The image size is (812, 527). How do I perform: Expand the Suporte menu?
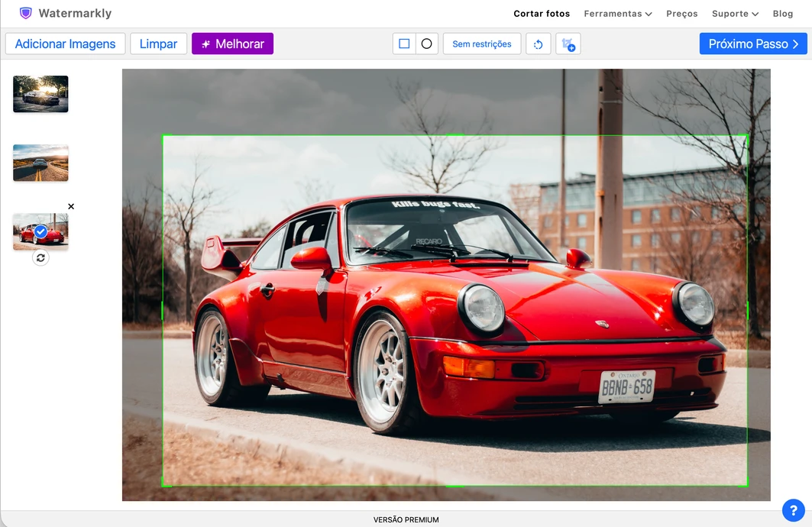pyautogui.click(x=735, y=14)
